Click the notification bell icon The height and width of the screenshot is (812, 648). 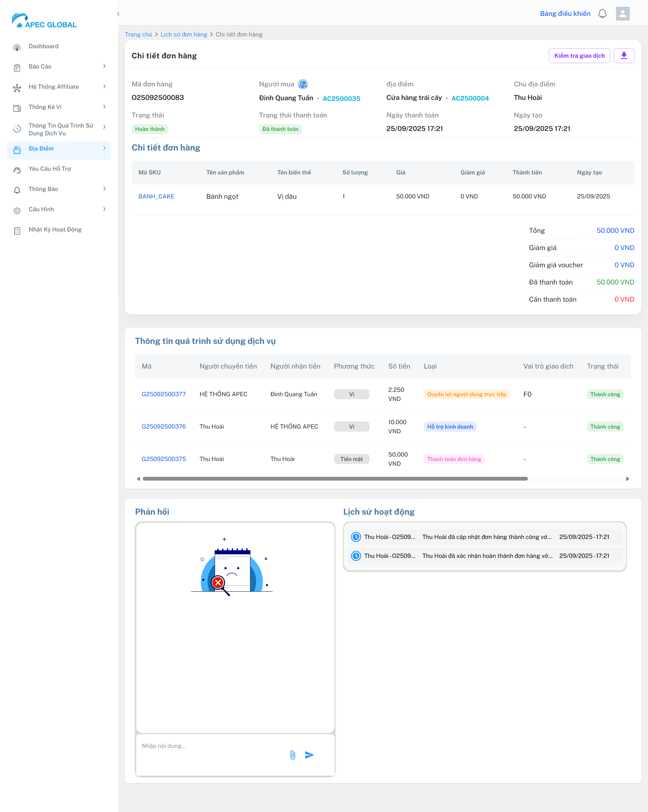click(602, 14)
